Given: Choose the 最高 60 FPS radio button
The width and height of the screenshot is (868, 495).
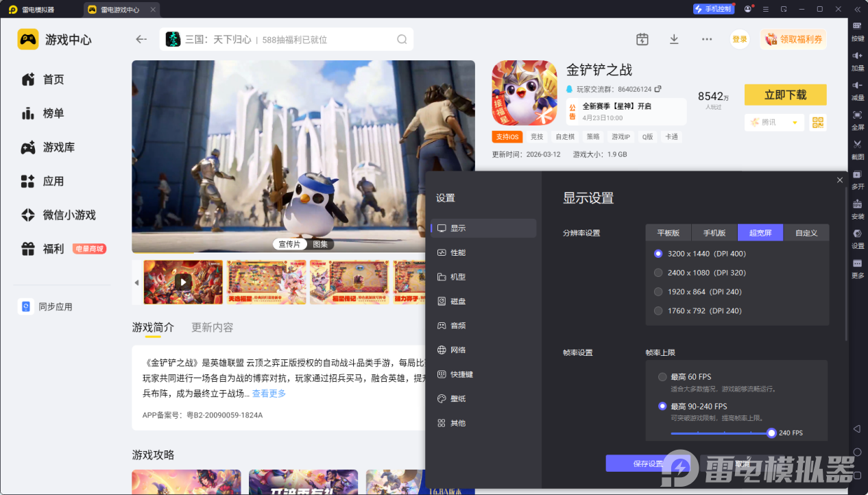Looking at the screenshot, I should (x=662, y=377).
